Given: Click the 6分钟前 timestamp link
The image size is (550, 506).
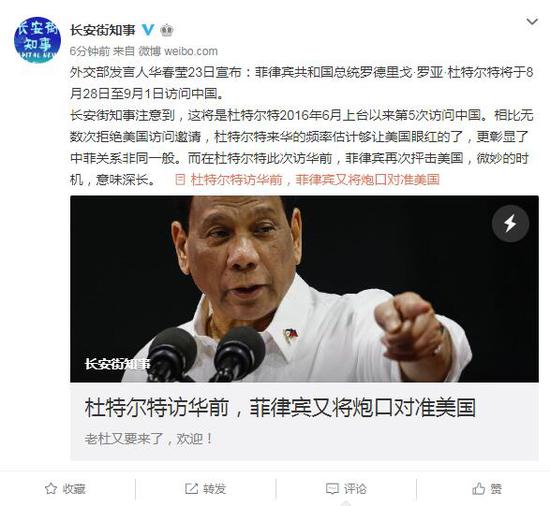Looking at the screenshot, I should point(89,51).
